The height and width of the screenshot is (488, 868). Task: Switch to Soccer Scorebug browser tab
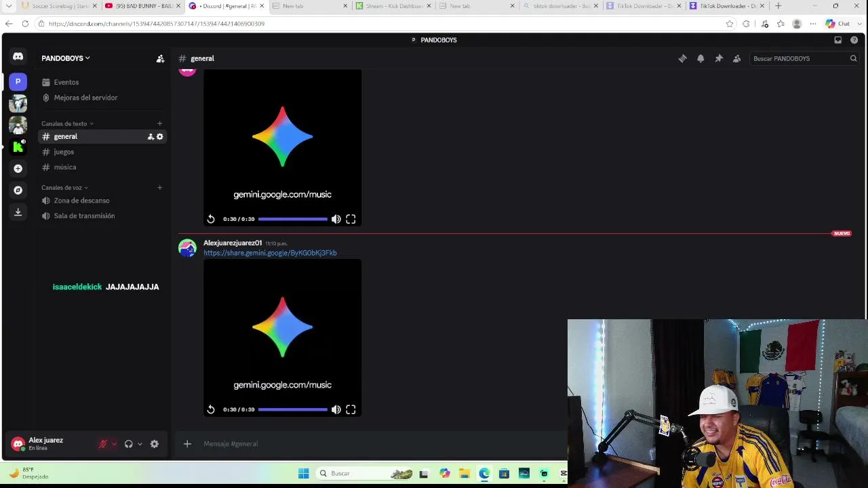pyautogui.click(x=58, y=6)
